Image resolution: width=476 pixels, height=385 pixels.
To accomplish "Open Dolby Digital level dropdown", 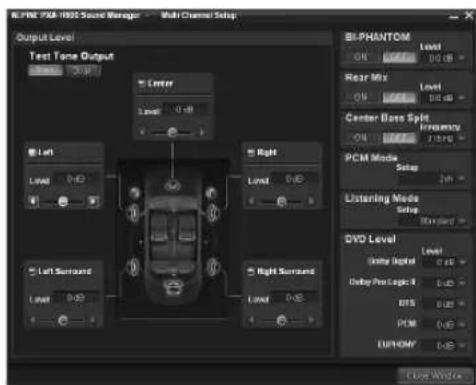I will tap(462, 262).
